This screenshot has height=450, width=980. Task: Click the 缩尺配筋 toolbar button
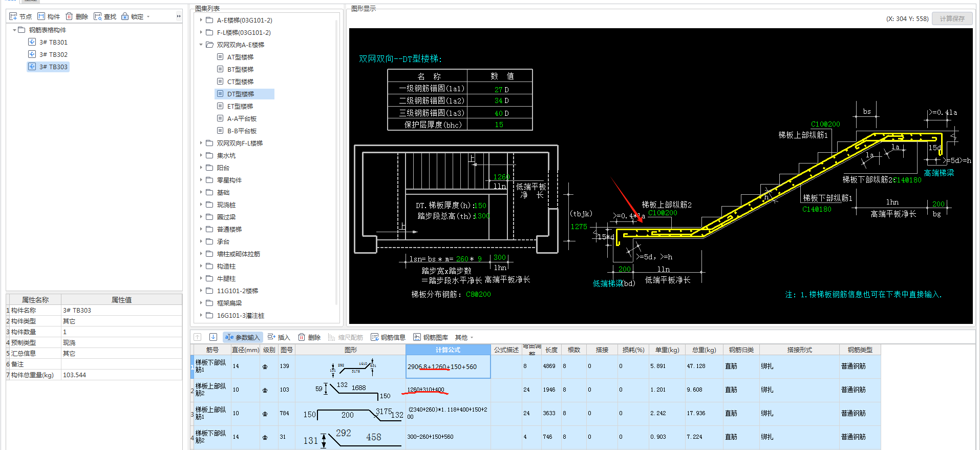point(345,337)
